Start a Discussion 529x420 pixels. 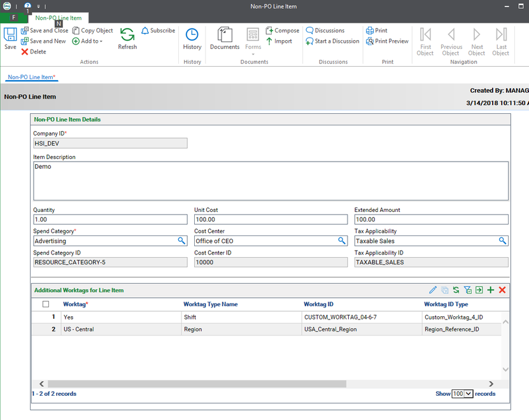click(x=332, y=41)
